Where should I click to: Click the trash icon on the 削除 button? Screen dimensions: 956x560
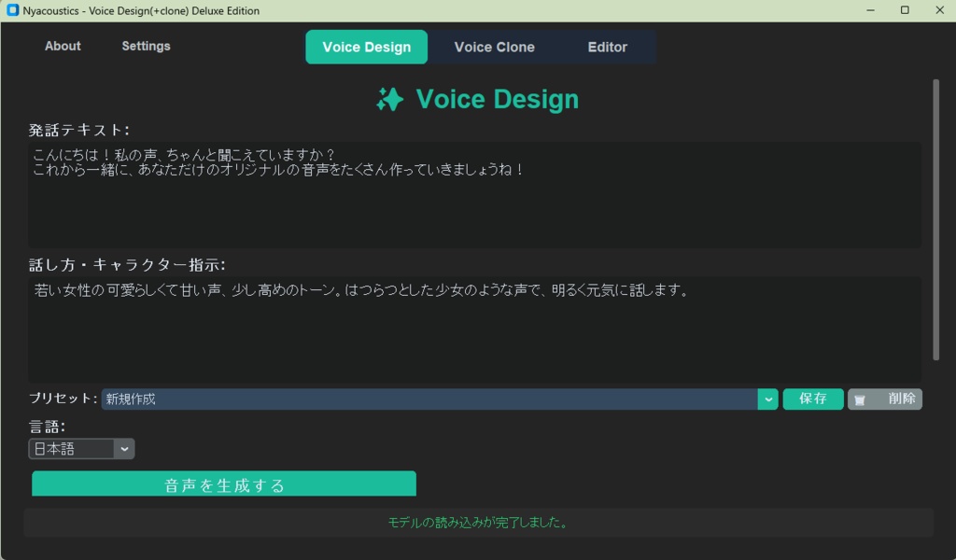tap(860, 399)
